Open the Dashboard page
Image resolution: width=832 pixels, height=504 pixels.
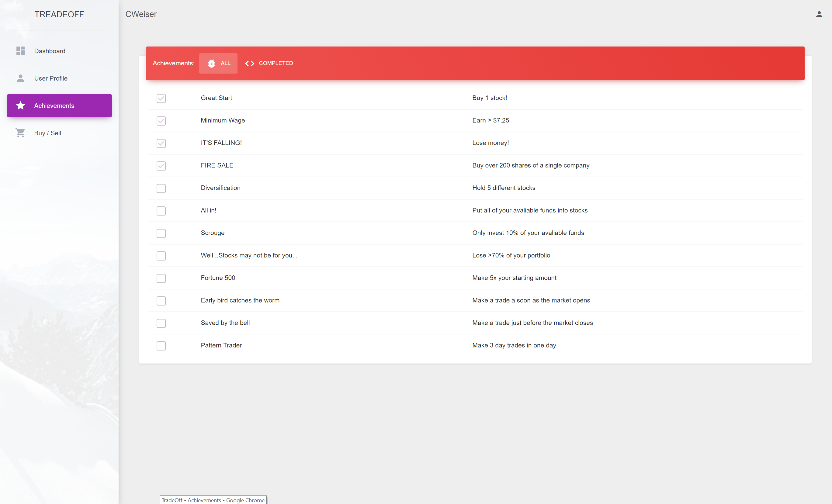(x=50, y=51)
